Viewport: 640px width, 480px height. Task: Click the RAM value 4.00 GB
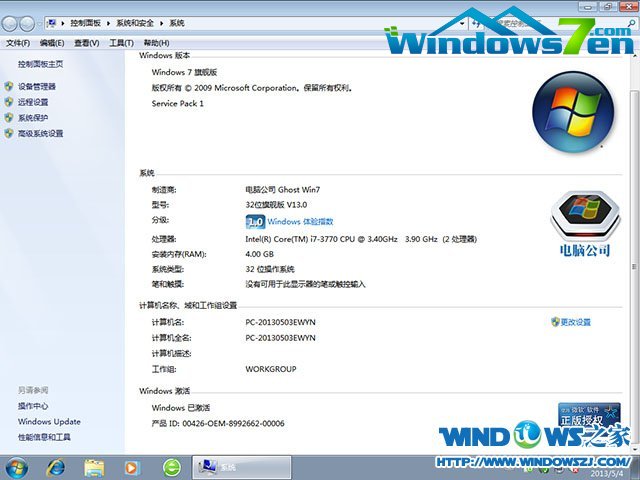[259, 254]
